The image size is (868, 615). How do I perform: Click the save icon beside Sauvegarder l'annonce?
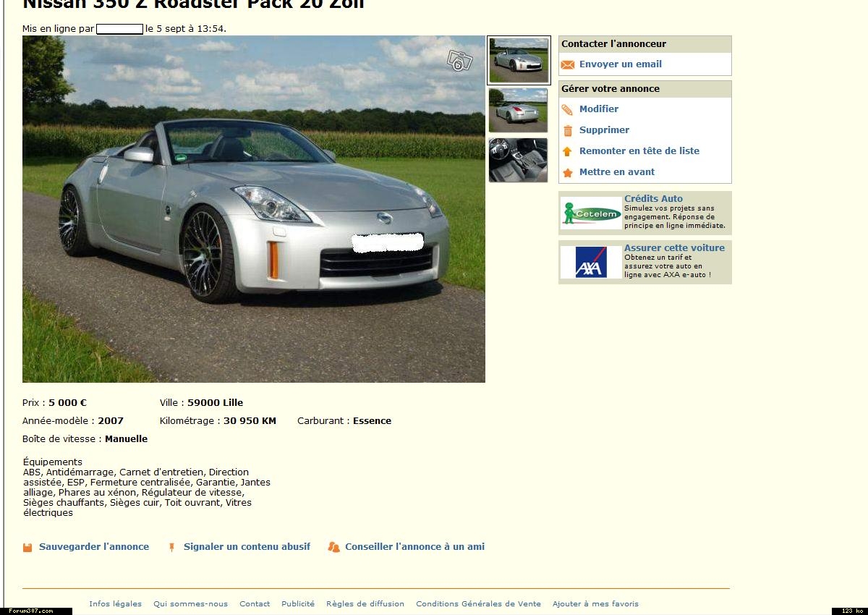point(27,547)
